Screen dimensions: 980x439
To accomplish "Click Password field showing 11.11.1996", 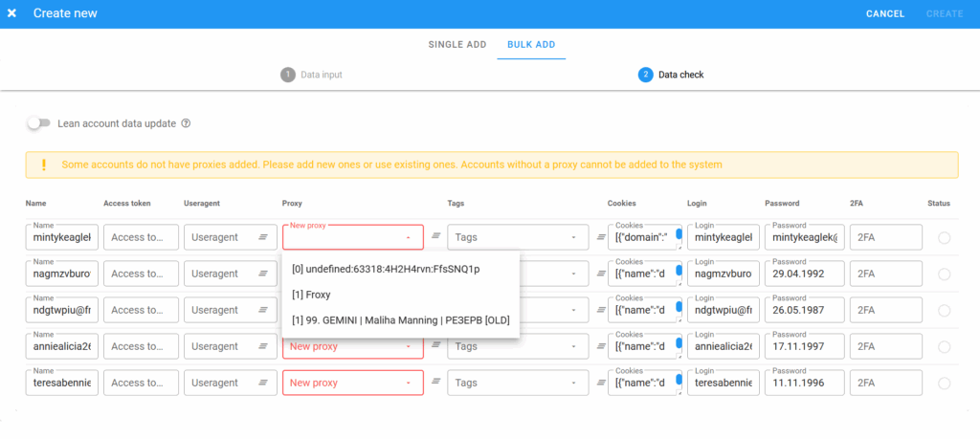I will [x=804, y=383].
